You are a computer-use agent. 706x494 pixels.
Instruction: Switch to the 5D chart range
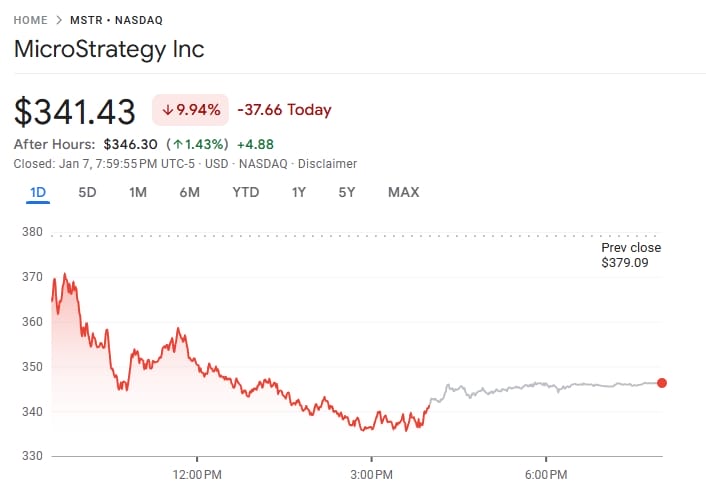87,192
